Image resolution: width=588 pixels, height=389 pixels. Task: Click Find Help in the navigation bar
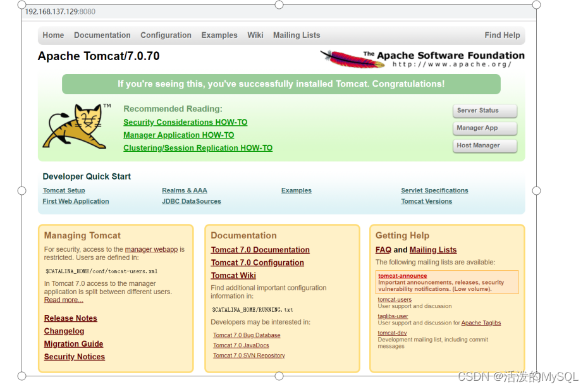pos(502,35)
